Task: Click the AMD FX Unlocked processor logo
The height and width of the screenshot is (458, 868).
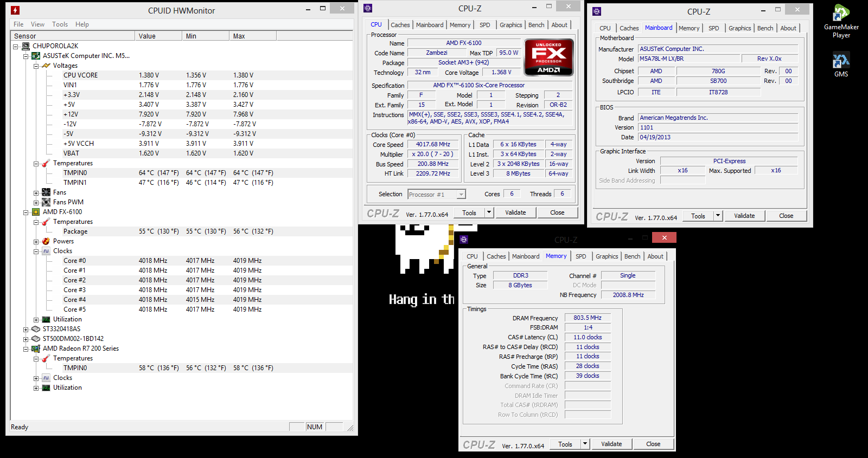Action: pos(548,57)
